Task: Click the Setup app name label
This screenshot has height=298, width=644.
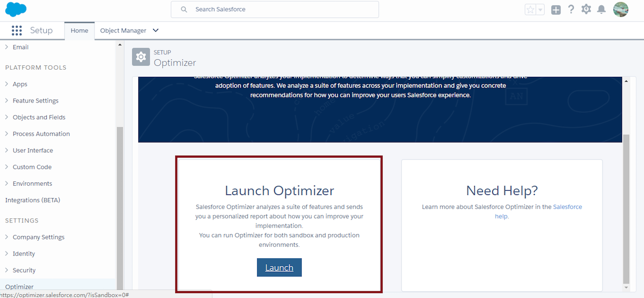Action: point(41,31)
